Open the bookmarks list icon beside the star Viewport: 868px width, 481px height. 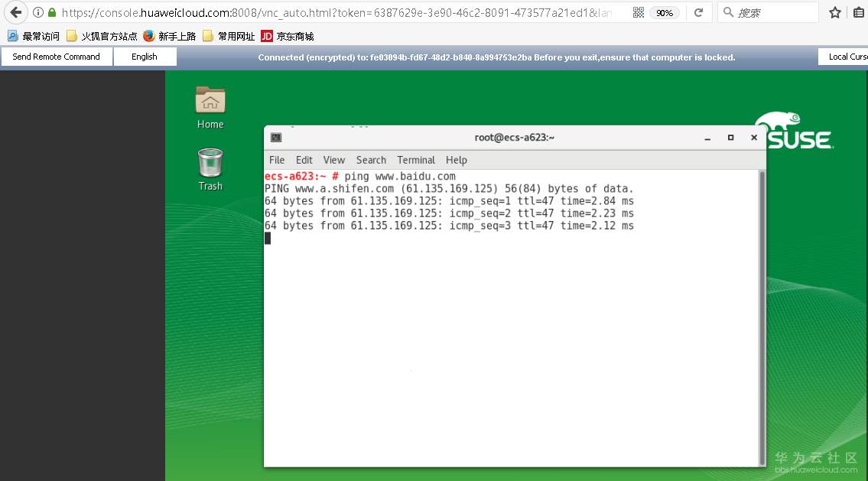pos(859,12)
